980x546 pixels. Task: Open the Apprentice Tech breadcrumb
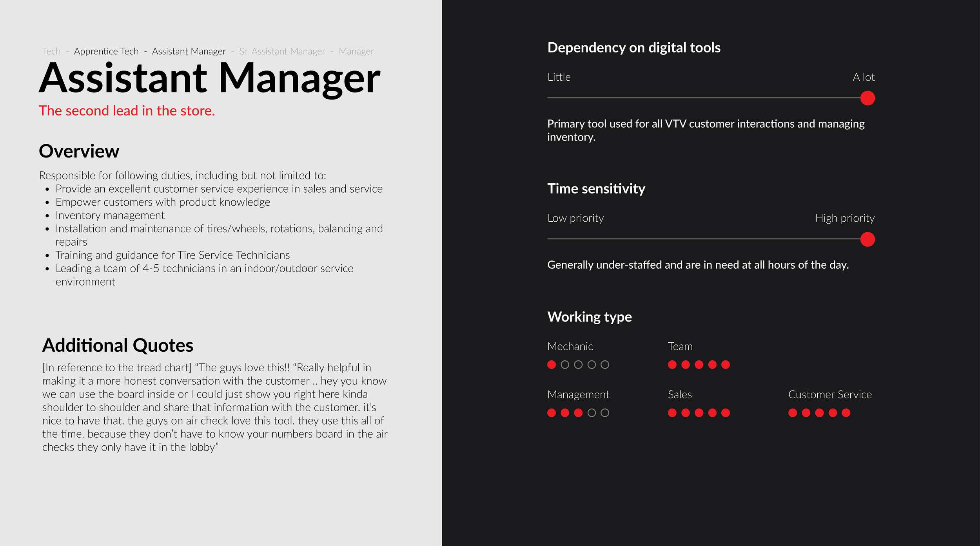coord(106,51)
